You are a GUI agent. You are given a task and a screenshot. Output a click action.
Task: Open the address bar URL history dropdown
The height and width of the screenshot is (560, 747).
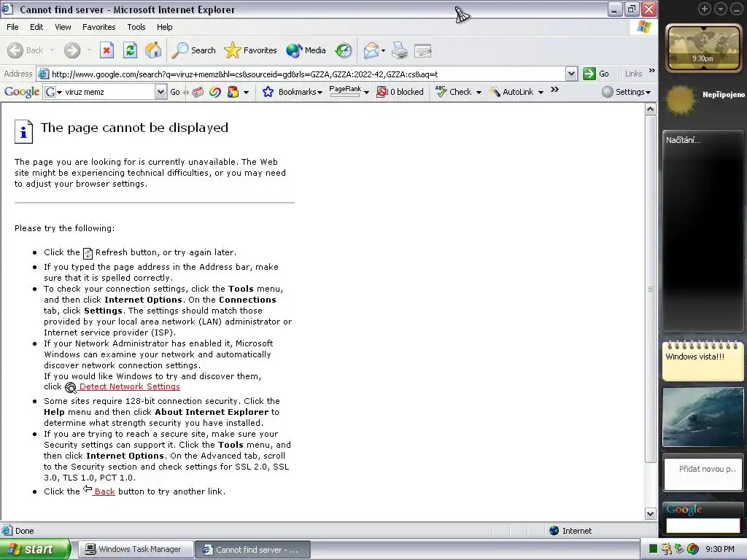point(571,74)
